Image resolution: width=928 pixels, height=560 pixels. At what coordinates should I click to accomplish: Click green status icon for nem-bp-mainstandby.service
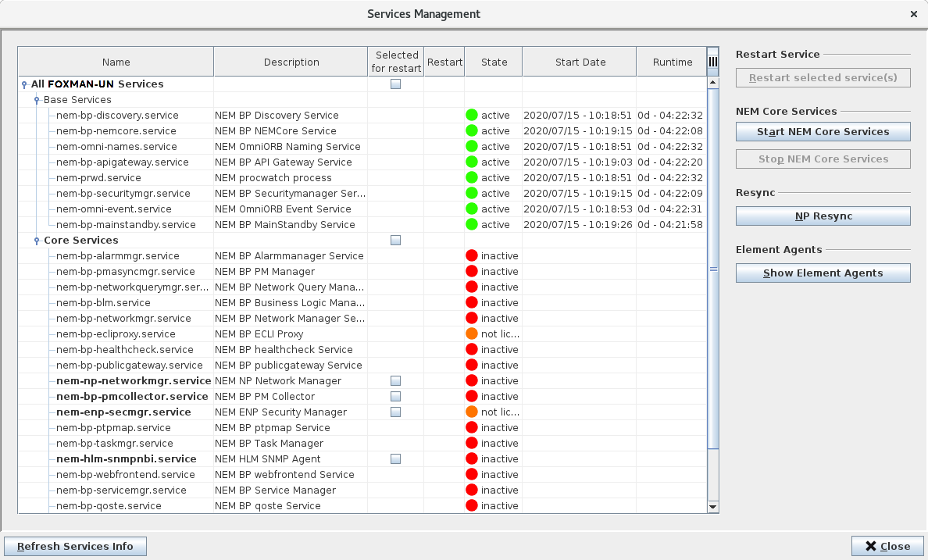click(471, 225)
